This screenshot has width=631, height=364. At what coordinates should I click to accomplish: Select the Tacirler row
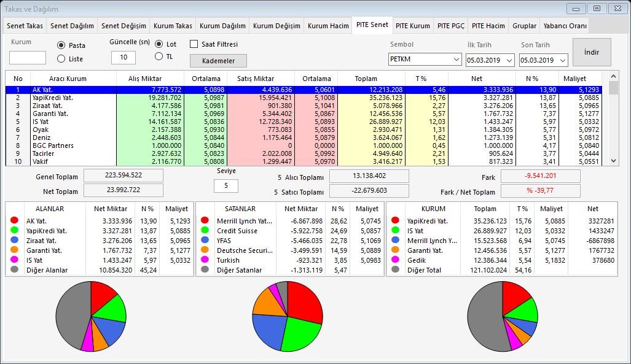tap(304, 153)
